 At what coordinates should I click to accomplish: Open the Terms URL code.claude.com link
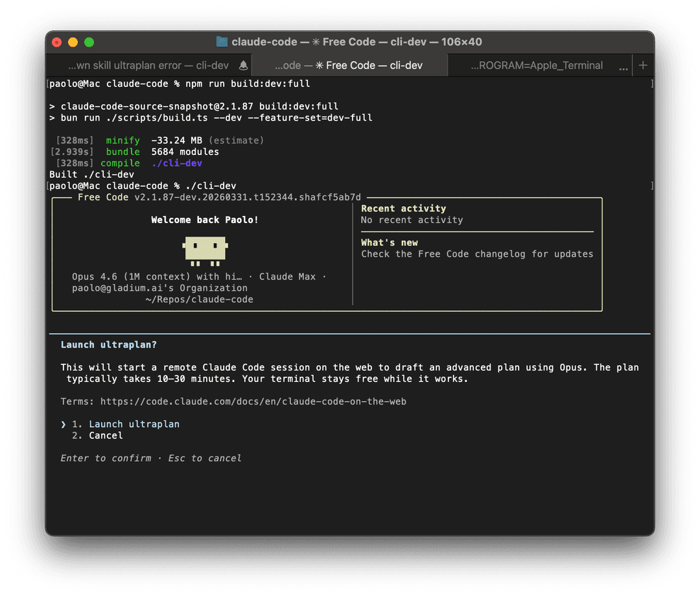pyautogui.click(x=253, y=401)
